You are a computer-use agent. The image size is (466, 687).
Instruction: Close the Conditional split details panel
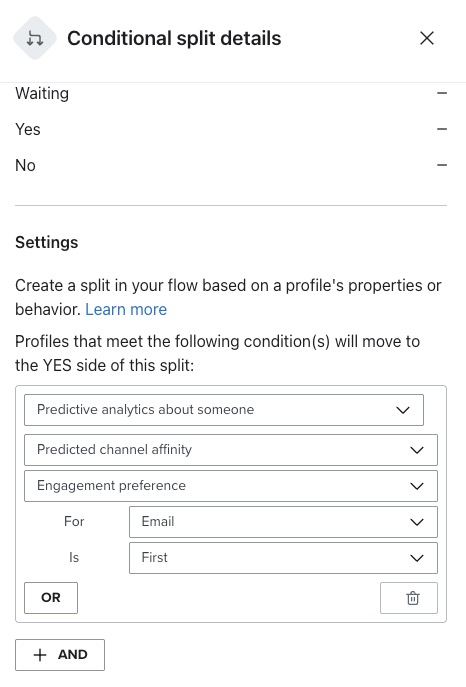(x=427, y=38)
